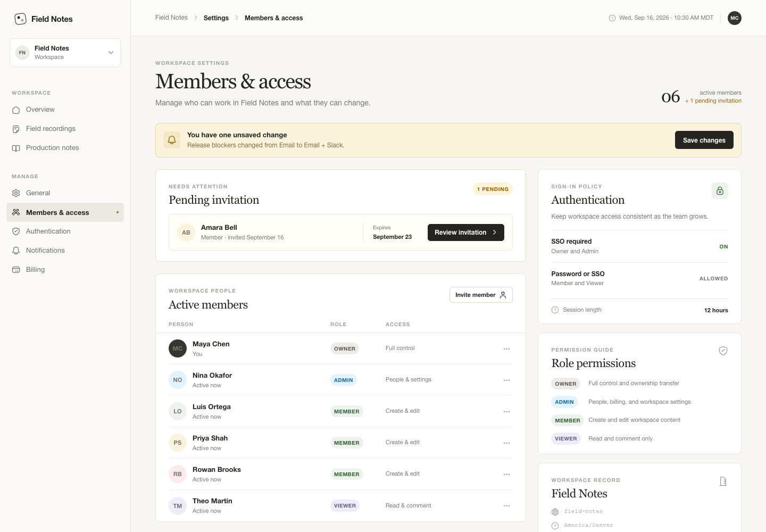Screen dimensions: 766x532
Task: Click the Invite member button
Action: tap(481, 295)
